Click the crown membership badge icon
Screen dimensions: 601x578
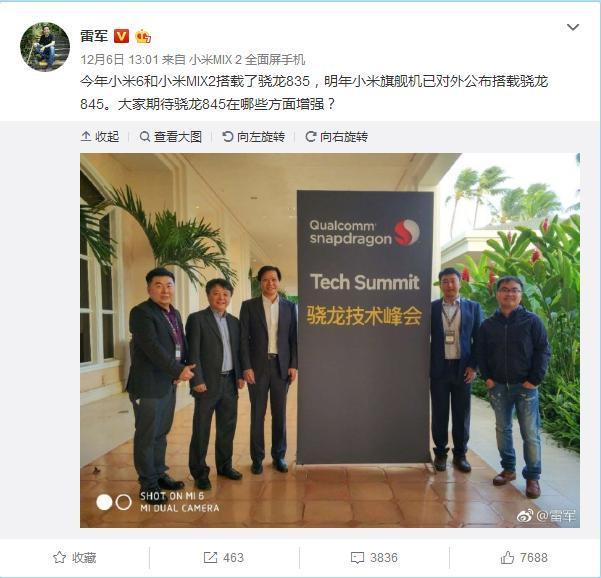pyautogui.click(x=143, y=36)
